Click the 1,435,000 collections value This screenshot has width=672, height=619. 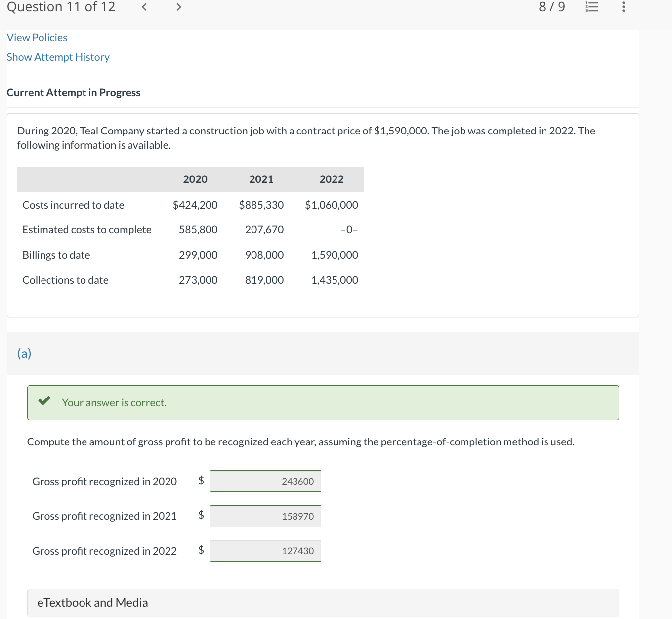(335, 280)
